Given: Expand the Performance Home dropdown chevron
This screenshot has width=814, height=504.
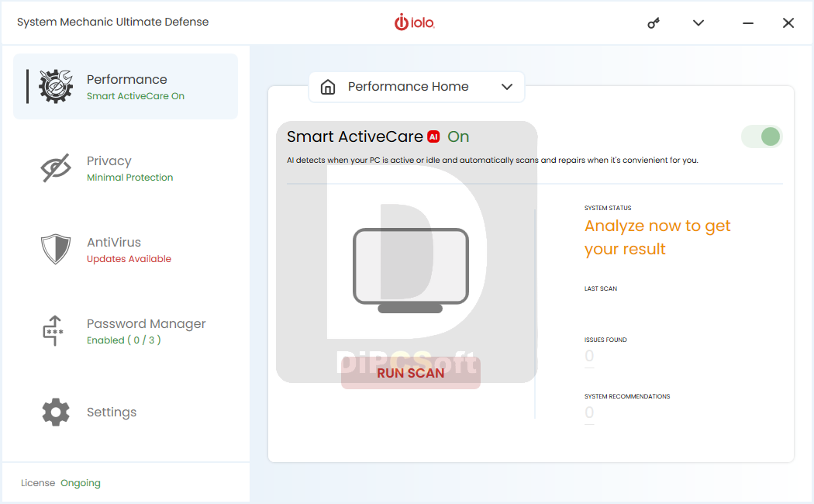Looking at the screenshot, I should (507, 87).
